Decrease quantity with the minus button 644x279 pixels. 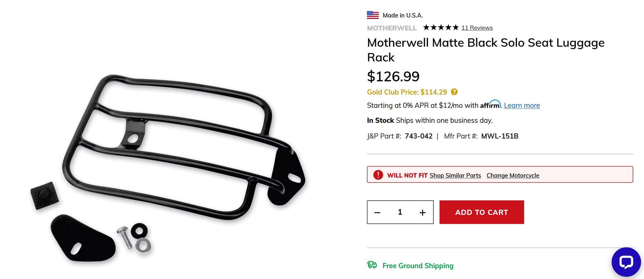click(x=377, y=212)
